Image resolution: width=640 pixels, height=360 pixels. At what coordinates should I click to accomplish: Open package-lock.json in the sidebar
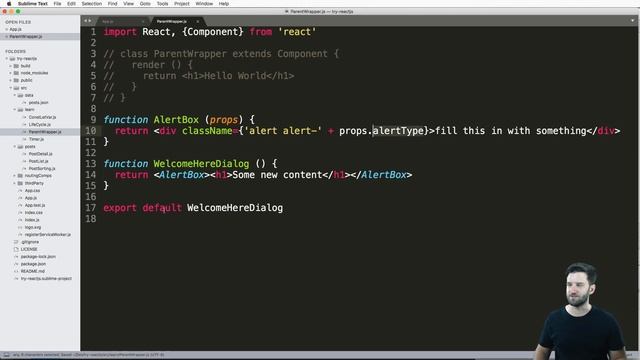point(38,257)
